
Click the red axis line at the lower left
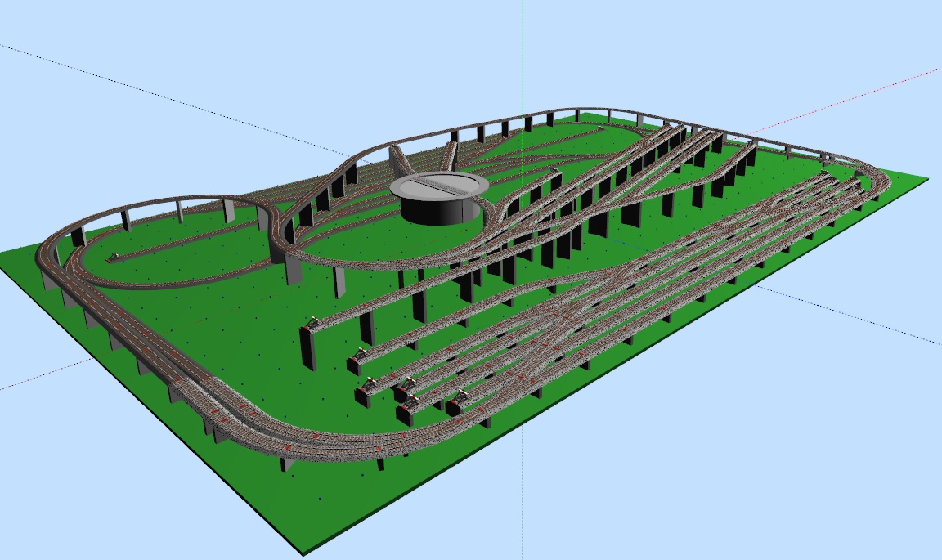pos(41,375)
